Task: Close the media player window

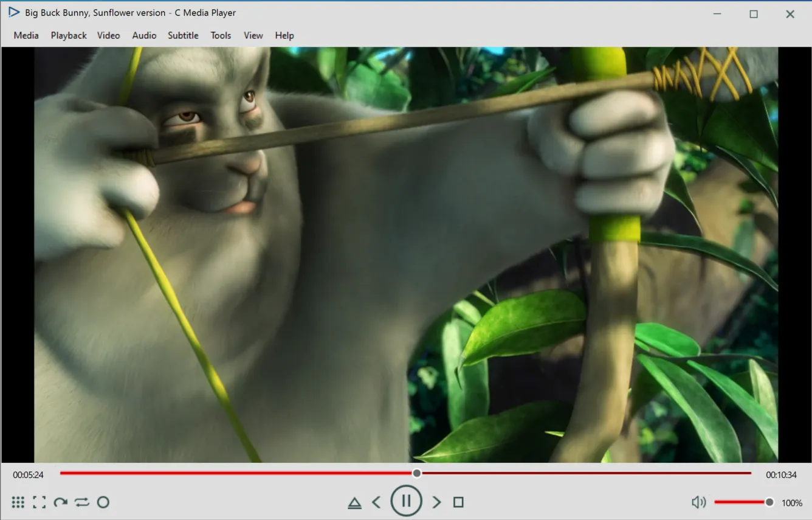Action: pos(790,14)
